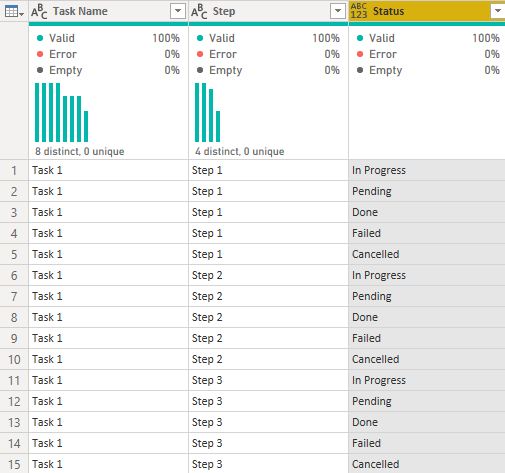The image size is (505, 473).
Task: Open the table menu icon in the corner
Action: [14, 12]
